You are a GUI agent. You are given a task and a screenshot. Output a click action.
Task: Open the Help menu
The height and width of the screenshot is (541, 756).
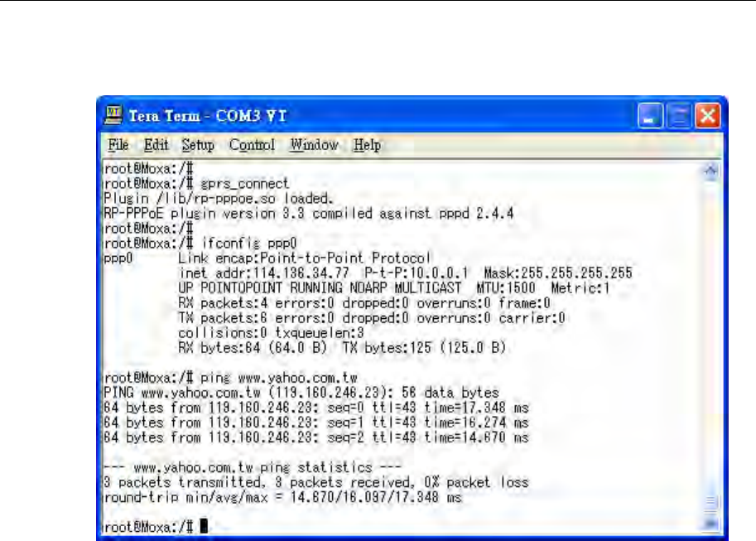[x=367, y=145]
